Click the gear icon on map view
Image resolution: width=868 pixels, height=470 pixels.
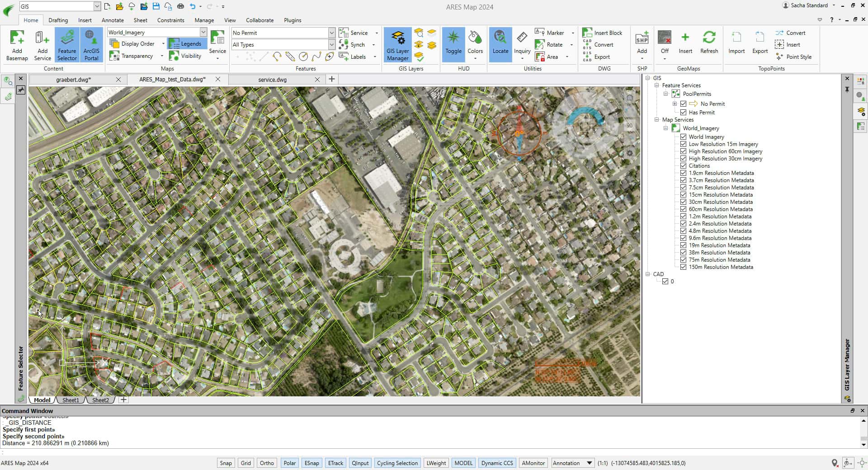[x=630, y=153]
